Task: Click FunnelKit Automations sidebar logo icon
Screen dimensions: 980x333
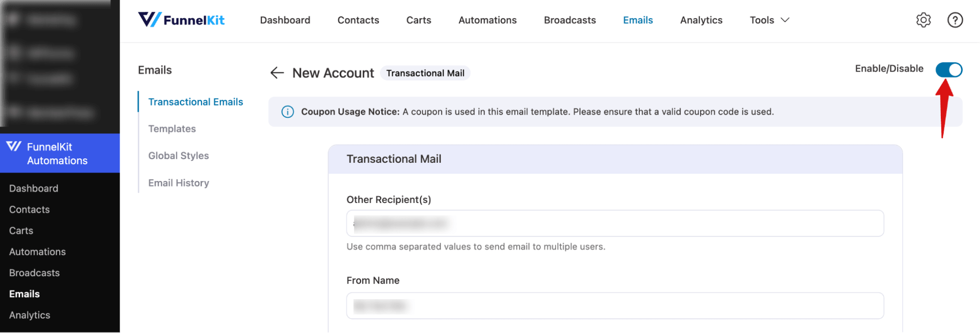Action: click(14, 146)
